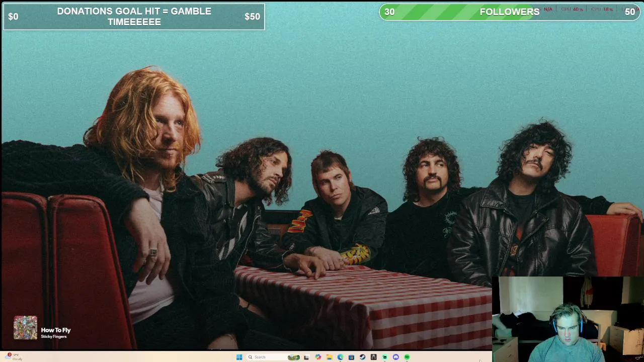Screen dimensions: 644x362
Task: Open Microsoft Store from the taskbar
Action: pos(351,357)
